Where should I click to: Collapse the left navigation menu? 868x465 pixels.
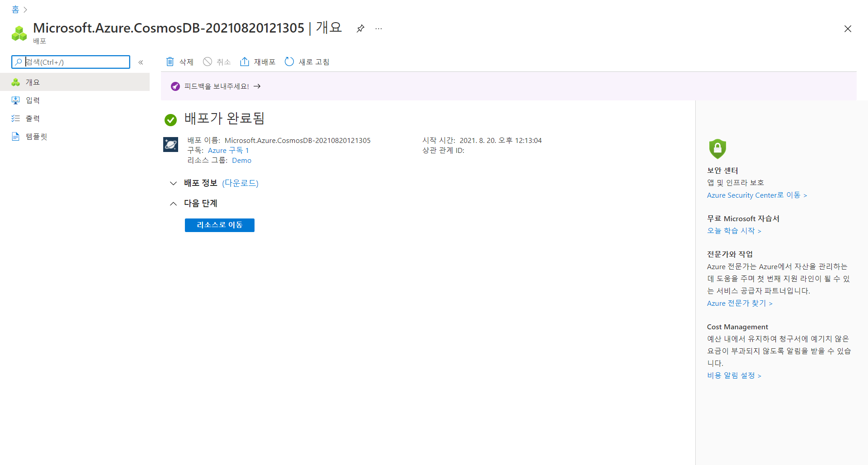[141, 62]
